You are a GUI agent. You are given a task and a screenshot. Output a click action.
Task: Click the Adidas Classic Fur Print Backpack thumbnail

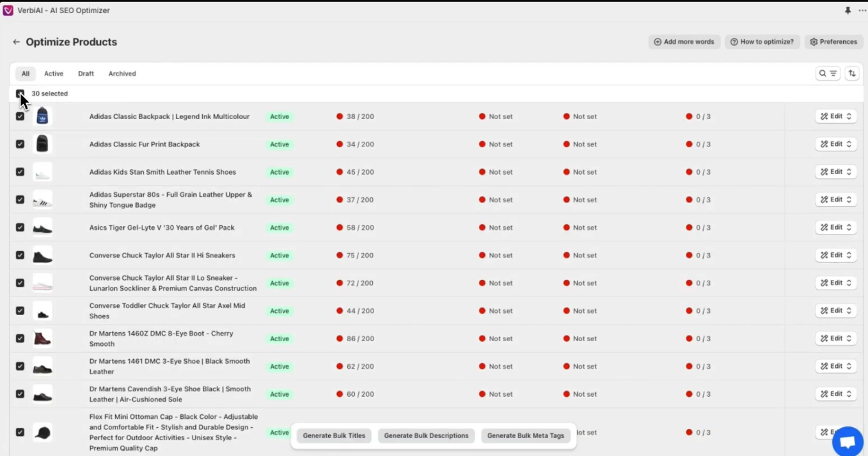point(43,144)
